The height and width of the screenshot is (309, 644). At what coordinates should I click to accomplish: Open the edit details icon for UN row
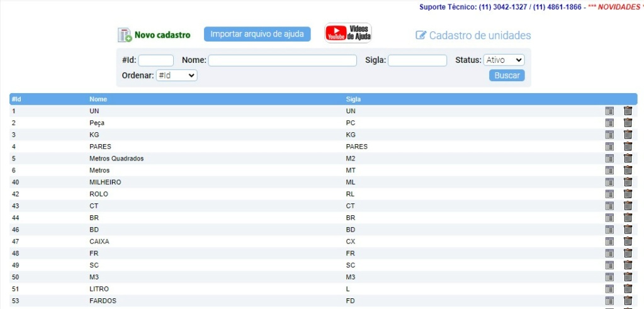coord(609,111)
